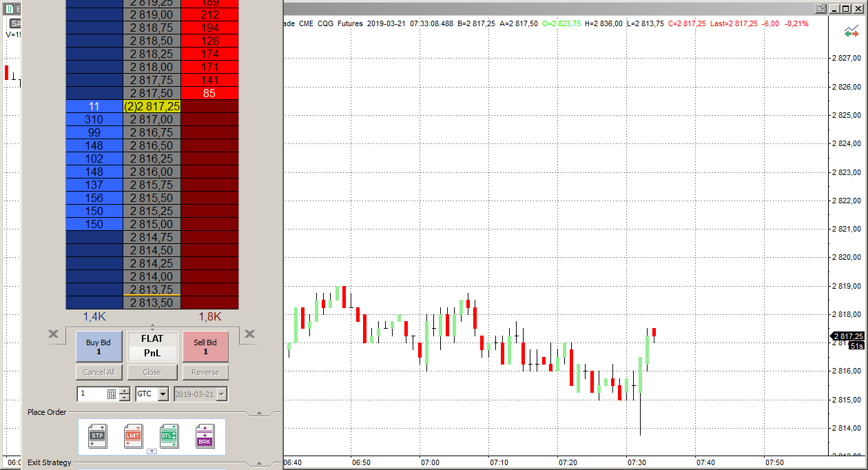Image resolution: width=868 pixels, height=470 pixels.
Task: Open the 2019-03-21 date dropdown
Action: tap(222, 394)
